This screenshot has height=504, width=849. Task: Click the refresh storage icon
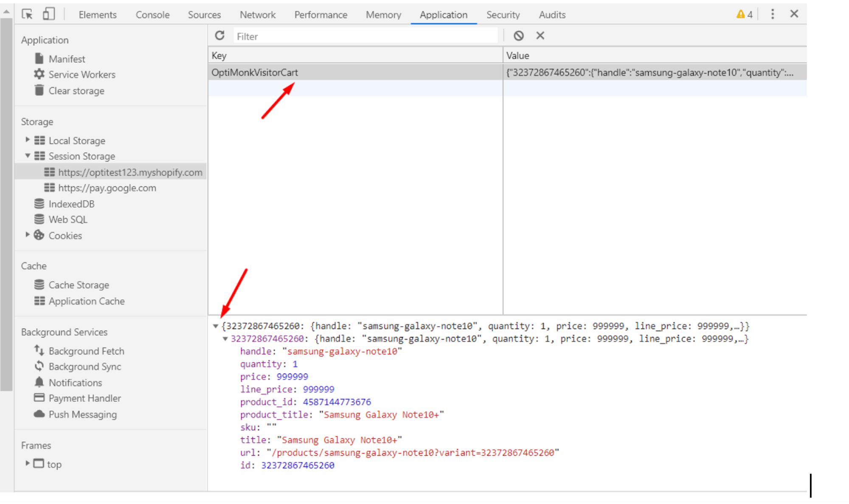click(x=219, y=36)
